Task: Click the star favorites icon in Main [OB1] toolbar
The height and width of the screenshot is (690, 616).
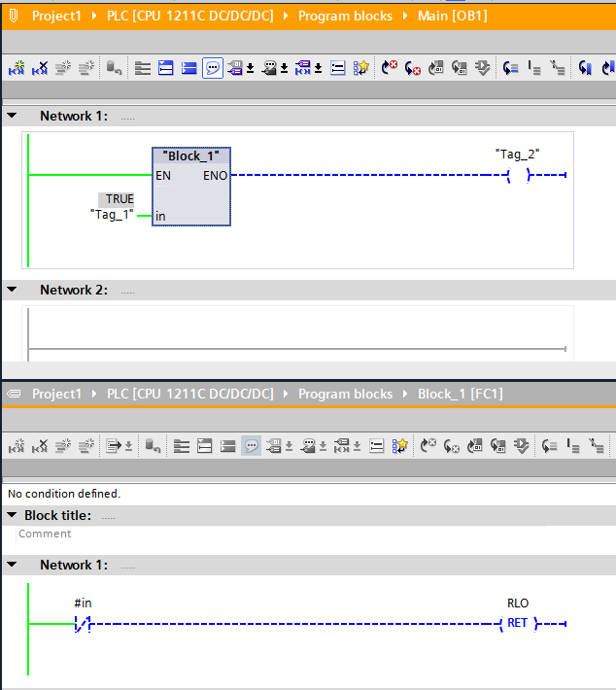Action: pyautogui.click(x=360, y=68)
